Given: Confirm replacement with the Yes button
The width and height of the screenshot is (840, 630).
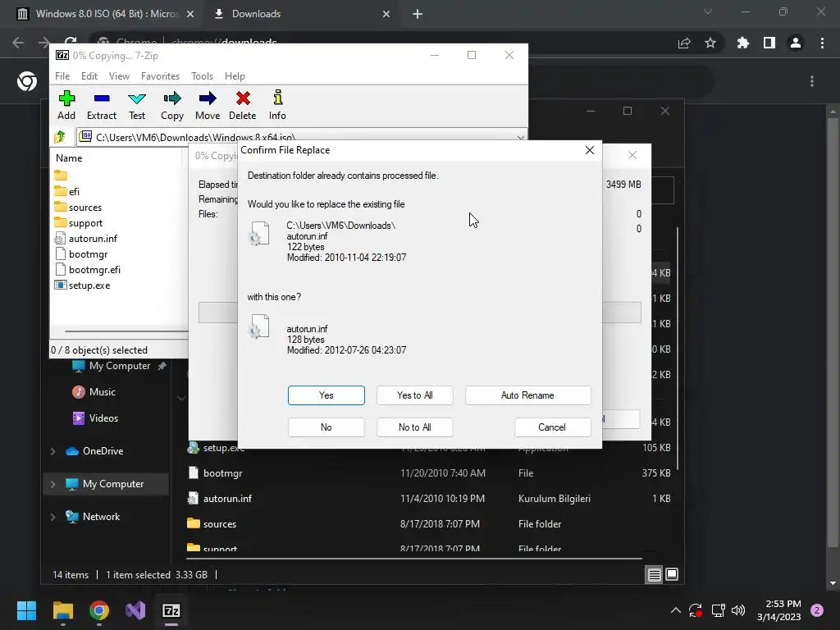Looking at the screenshot, I should pyautogui.click(x=326, y=395).
